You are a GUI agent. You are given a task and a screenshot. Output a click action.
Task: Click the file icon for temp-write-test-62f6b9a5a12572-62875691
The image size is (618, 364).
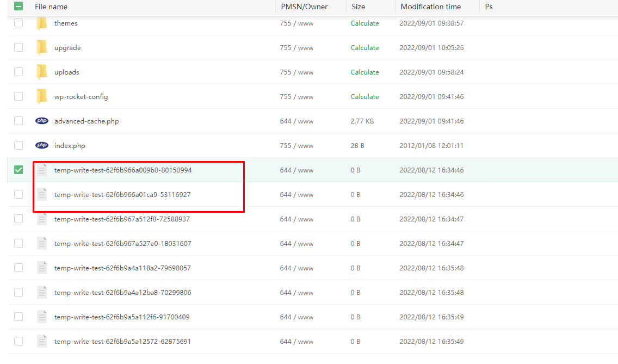[42, 341]
